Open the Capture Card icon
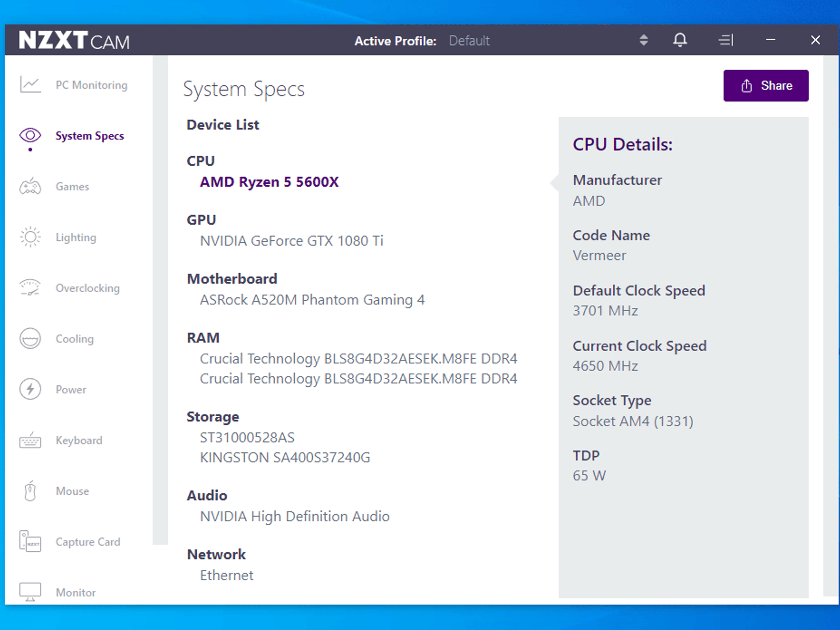The image size is (840, 630). pos(30,541)
